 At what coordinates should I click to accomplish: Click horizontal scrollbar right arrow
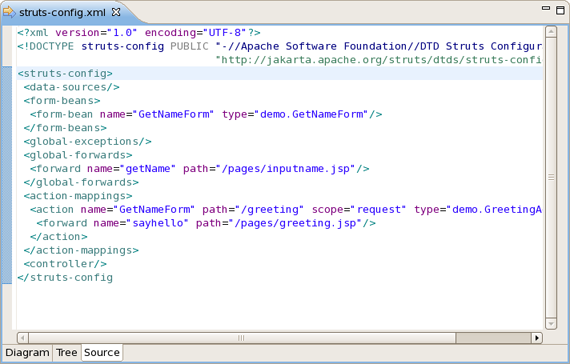tap(537, 338)
